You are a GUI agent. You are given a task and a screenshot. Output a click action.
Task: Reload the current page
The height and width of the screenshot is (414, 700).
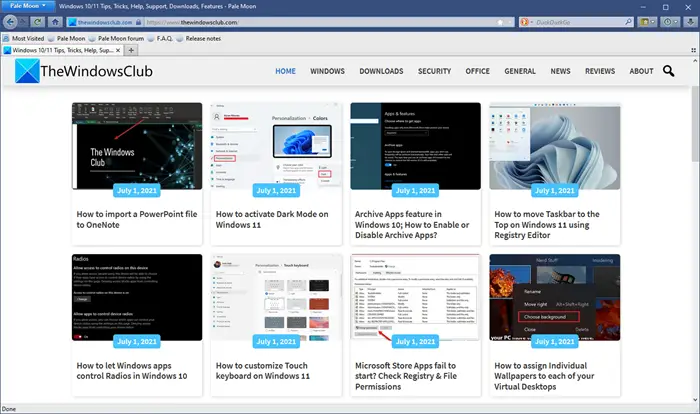[x=38, y=22]
